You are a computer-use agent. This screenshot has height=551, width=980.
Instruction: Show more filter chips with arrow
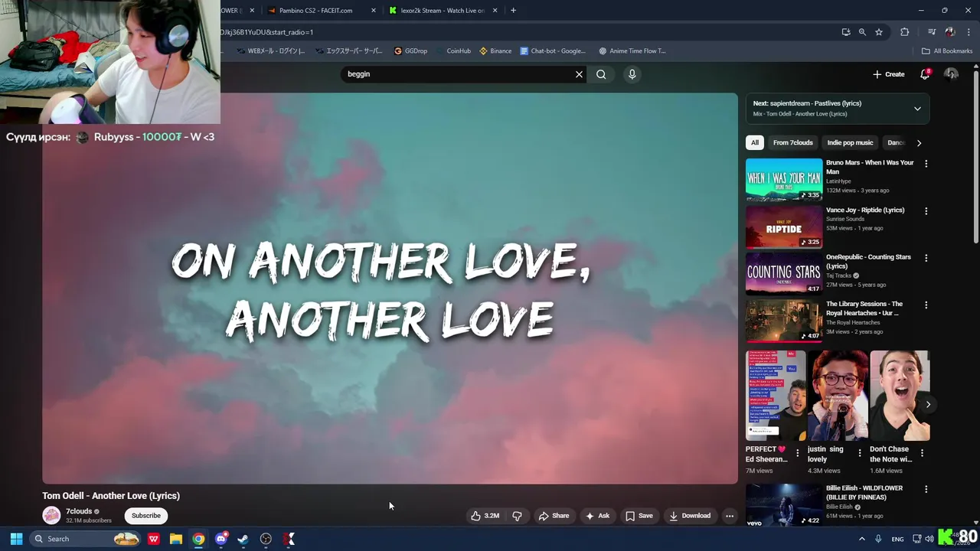click(919, 142)
